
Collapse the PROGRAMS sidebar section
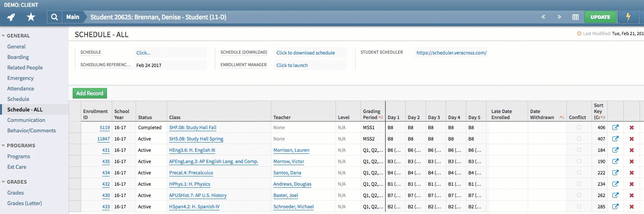pyautogui.click(x=4, y=146)
